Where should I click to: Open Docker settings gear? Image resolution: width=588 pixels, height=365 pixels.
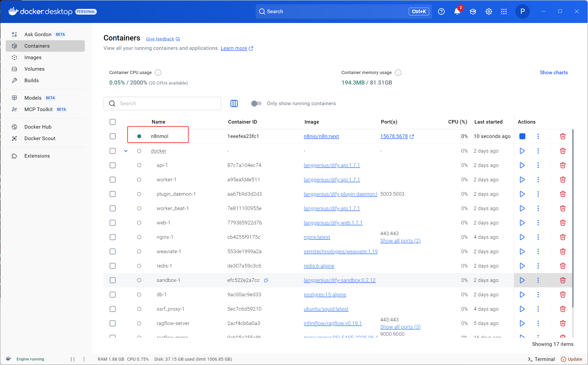[489, 11]
